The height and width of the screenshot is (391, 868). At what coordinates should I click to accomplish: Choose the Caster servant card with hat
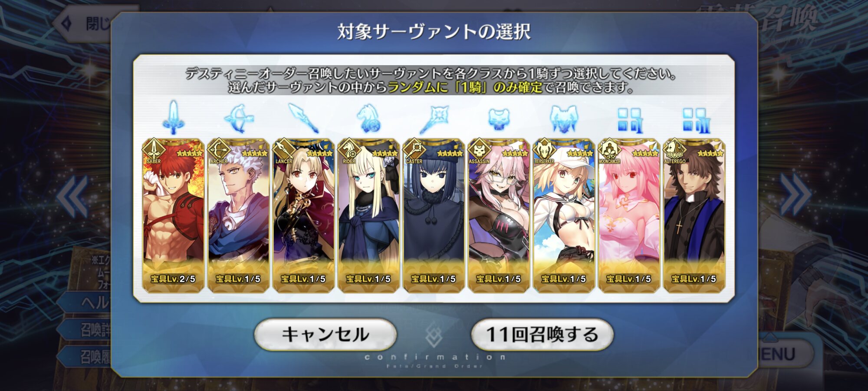click(x=434, y=215)
